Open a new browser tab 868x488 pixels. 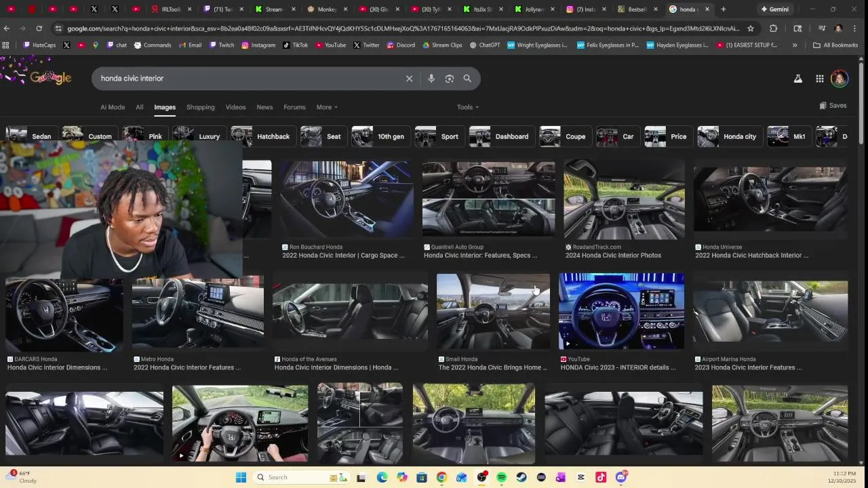[x=724, y=9]
